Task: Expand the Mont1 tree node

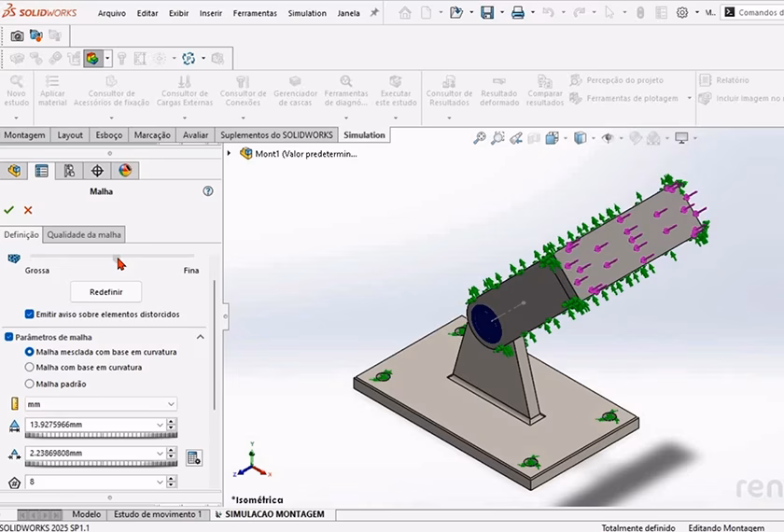Action: (231, 154)
